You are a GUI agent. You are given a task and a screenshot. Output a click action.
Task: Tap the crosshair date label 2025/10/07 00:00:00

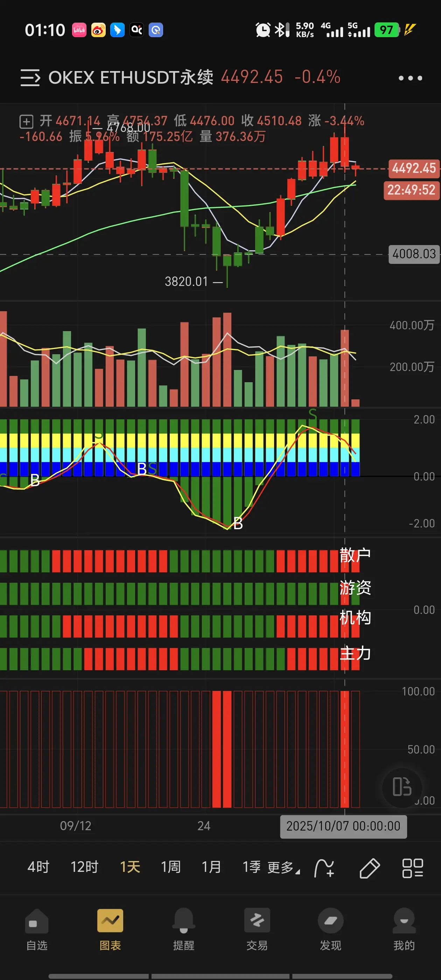(x=343, y=826)
